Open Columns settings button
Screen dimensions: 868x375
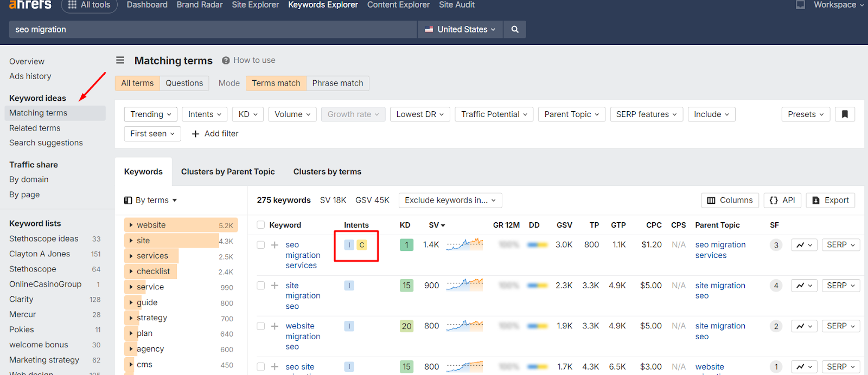click(730, 201)
